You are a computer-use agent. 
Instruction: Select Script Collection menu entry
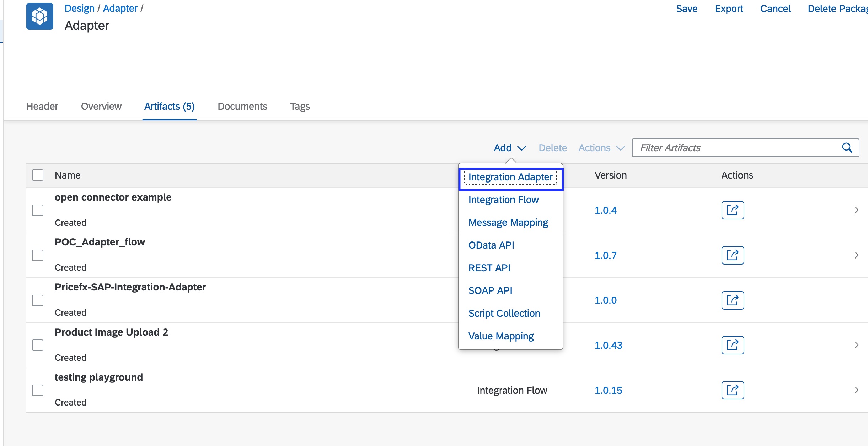point(504,313)
